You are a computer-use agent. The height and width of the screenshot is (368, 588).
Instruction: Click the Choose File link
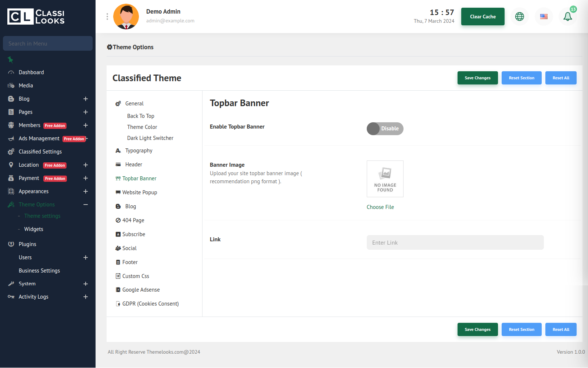pyautogui.click(x=380, y=207)
